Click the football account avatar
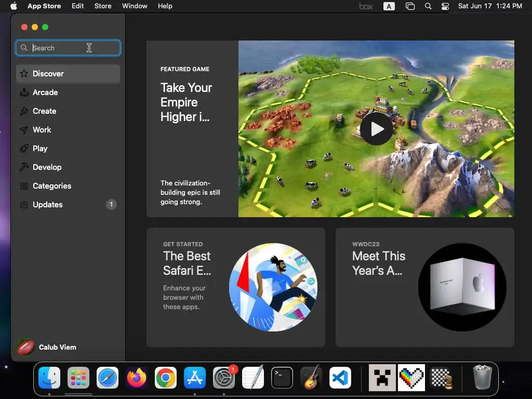The height and width of the screenshot is (399, 532). point(26,347)
